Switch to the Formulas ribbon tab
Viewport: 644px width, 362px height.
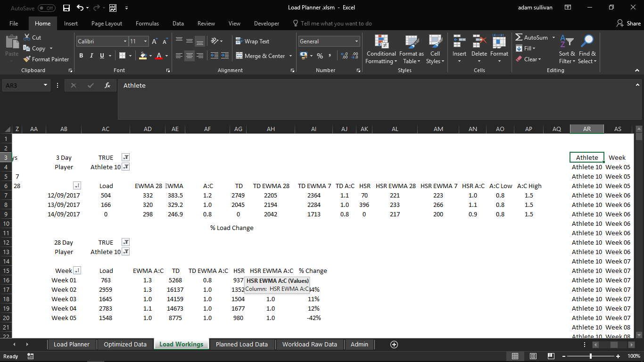(x=147, y=23)
